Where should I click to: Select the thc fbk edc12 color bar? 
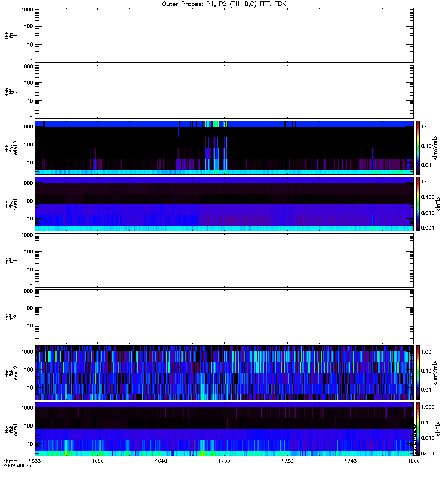point(419,372)
